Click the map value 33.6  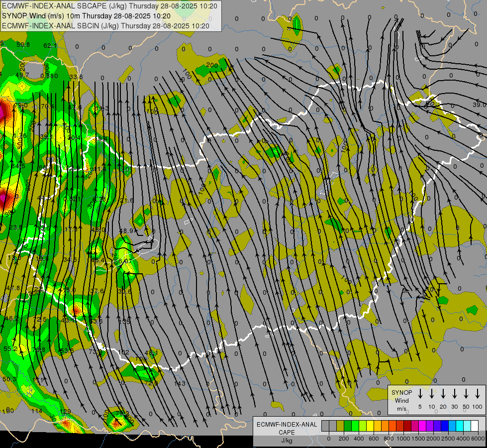76,77
